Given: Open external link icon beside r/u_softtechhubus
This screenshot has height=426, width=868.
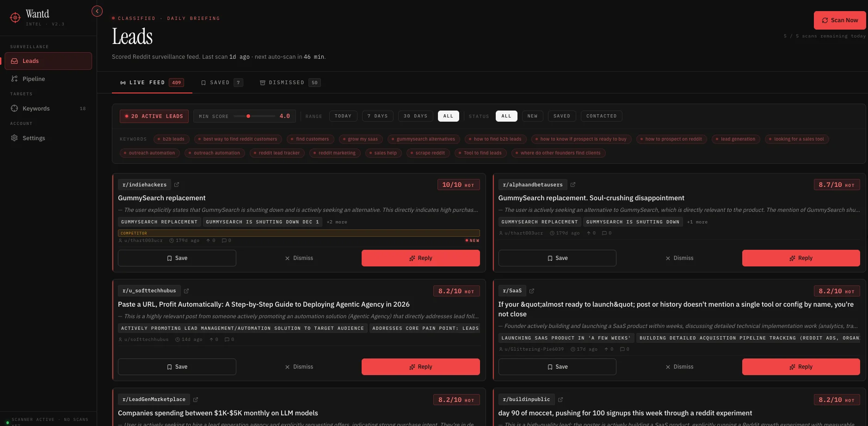Looking at the screenshot, I should point(186,291).
